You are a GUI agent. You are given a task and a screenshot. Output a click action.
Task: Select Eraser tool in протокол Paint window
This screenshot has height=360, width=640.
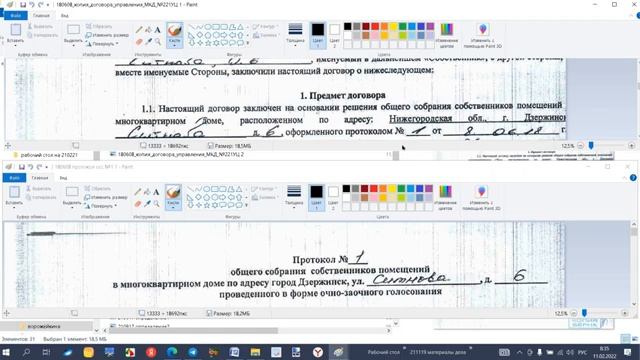[x=138, y=204]
